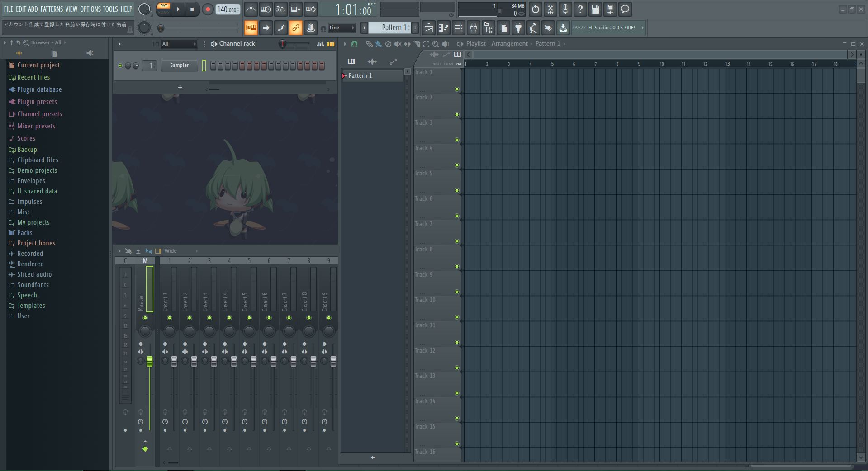Open the plugin picker plug icon

(518, 28)
